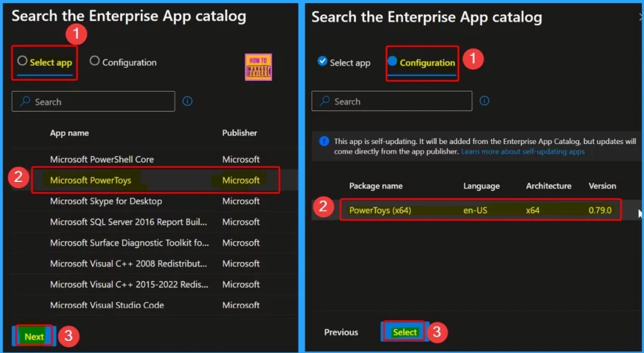This screenshot has height=353, width=644.
Task: Click the Previous button
Action: click(x=341, y=332)
